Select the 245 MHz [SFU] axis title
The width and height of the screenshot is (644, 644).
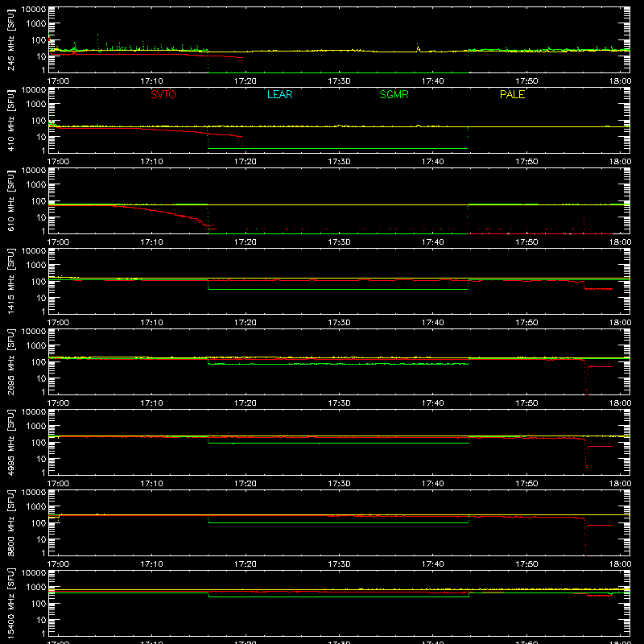[11, 39]
